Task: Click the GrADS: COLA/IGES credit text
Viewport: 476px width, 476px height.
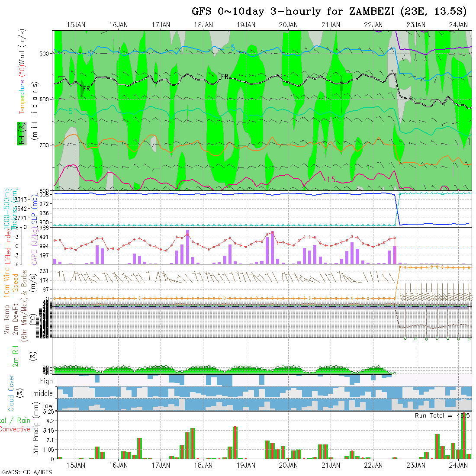Action: [x=27, y=472]
